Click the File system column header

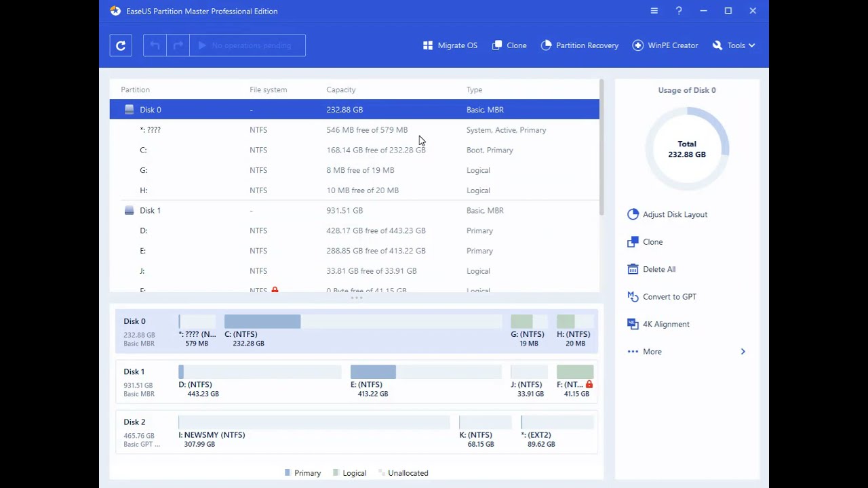tap(268, 89)
